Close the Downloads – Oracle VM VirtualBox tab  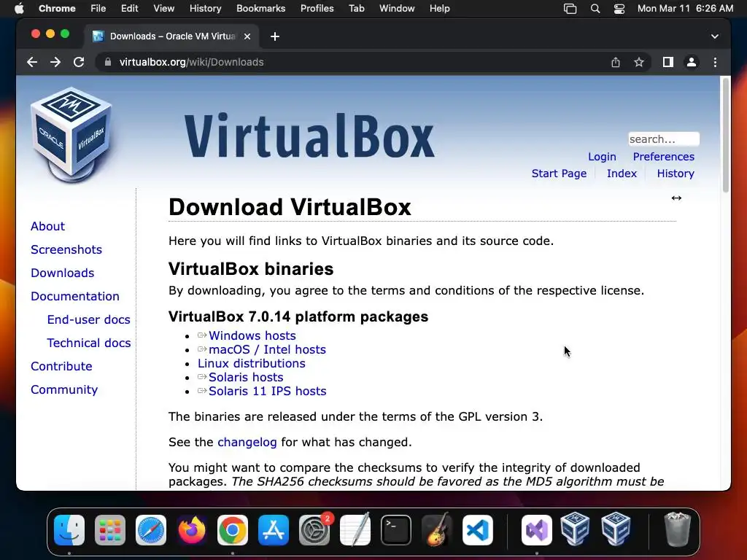coord(247,36)
